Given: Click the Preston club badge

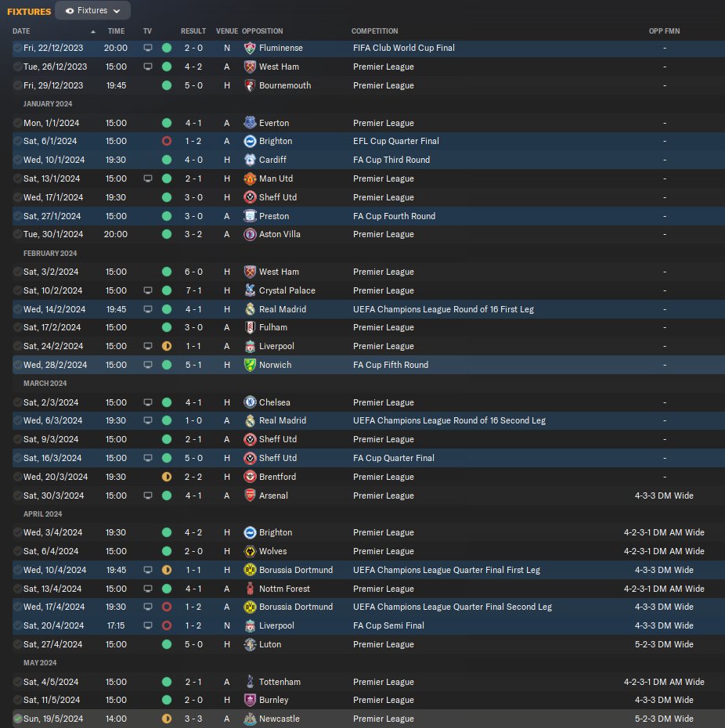Looking at the screenshot, I should pyautogui.click(x=250, y=216).
